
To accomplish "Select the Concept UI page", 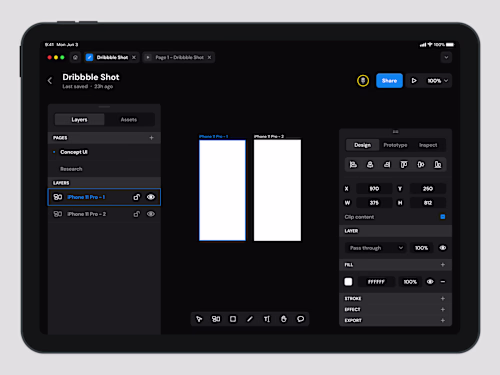I will click(x=74, y=152).
